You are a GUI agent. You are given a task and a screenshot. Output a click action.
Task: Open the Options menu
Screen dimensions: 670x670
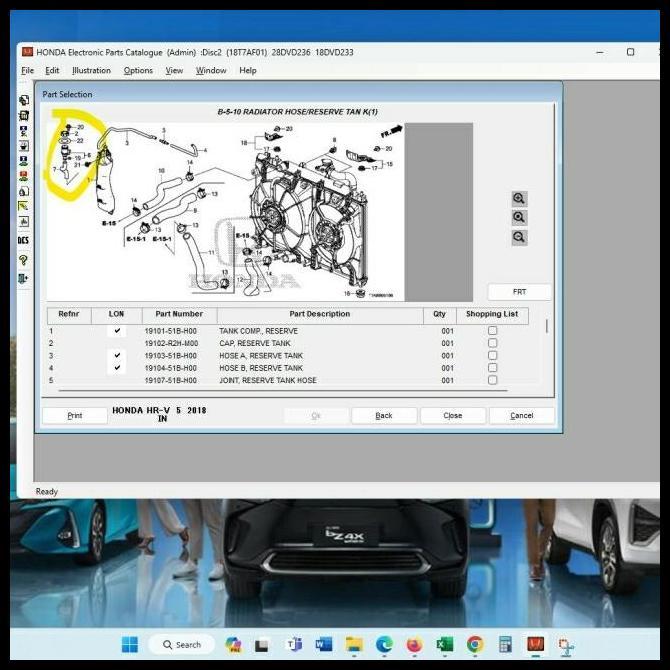[138, 71]
